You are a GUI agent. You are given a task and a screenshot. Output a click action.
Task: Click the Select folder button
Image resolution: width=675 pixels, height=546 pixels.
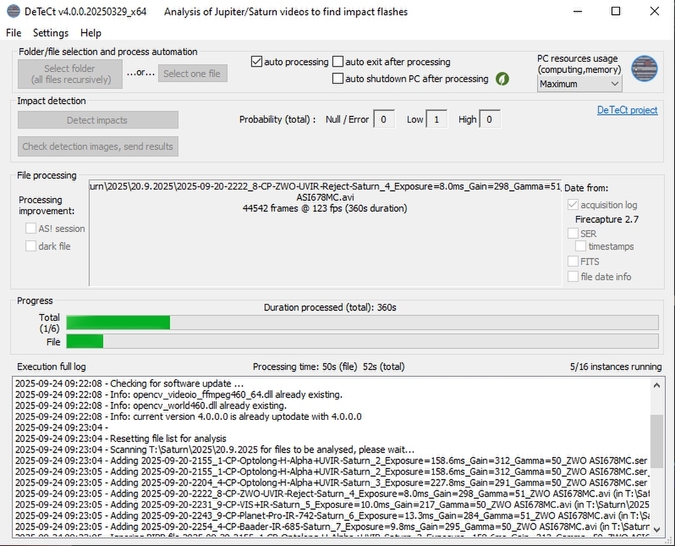click(70, 74)
